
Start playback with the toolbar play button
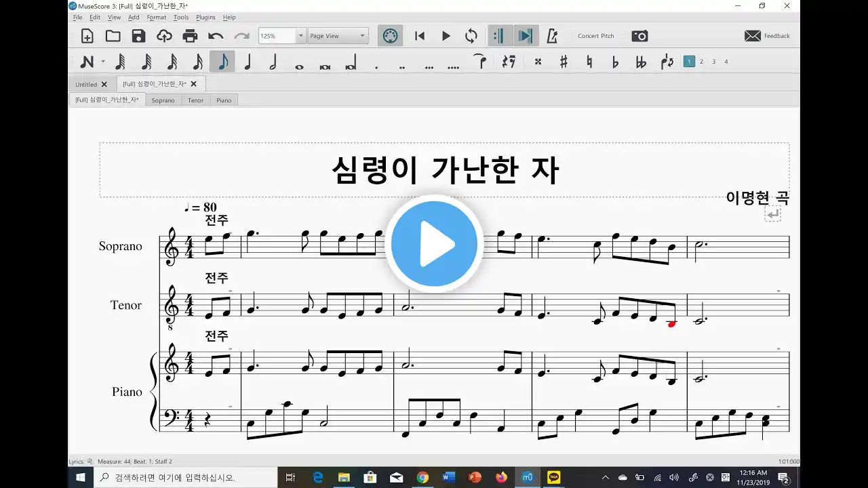pos(446,36)
